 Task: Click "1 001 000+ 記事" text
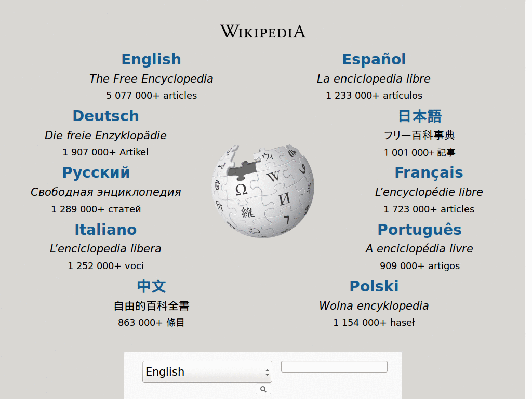coord(420,152)
